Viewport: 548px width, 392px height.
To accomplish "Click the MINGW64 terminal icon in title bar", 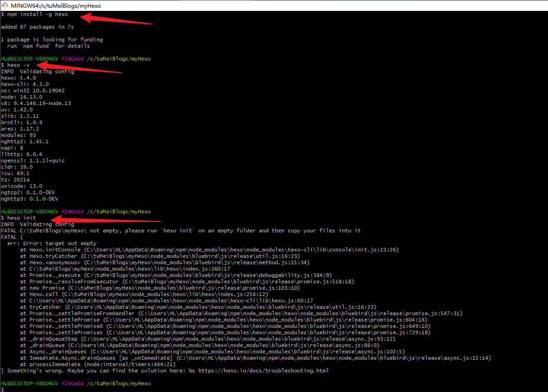I will coord(5,5).
